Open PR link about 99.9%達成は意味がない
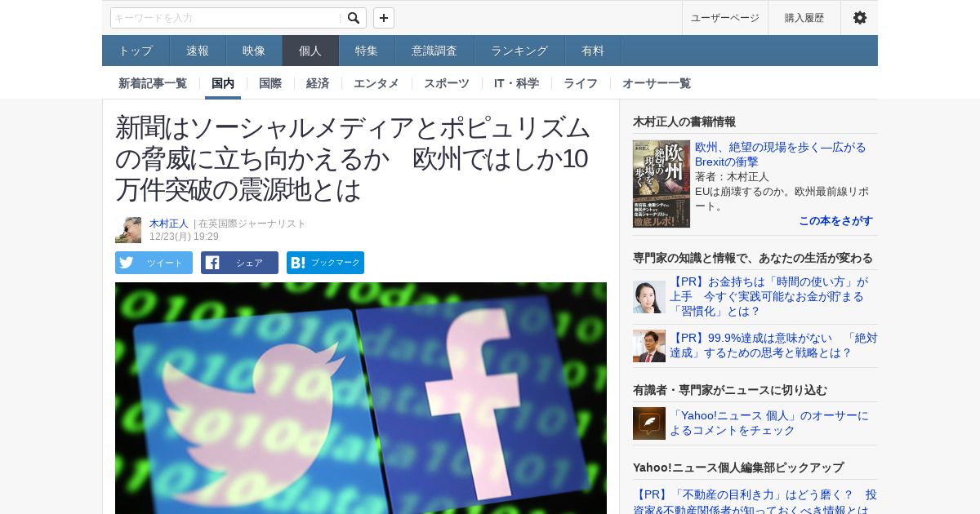The height and width of the screenshot is (514, 980). pos(773,345)
